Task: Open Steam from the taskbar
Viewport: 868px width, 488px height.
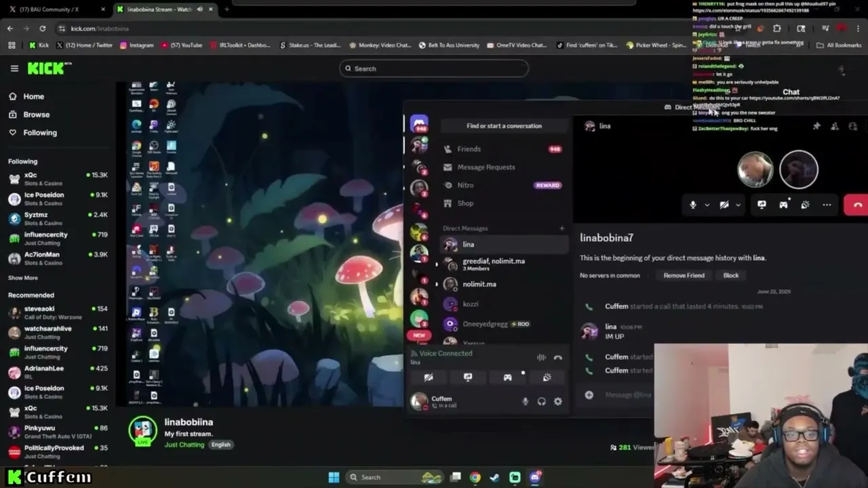Action: pyautogui.click(x=495, y=477)
